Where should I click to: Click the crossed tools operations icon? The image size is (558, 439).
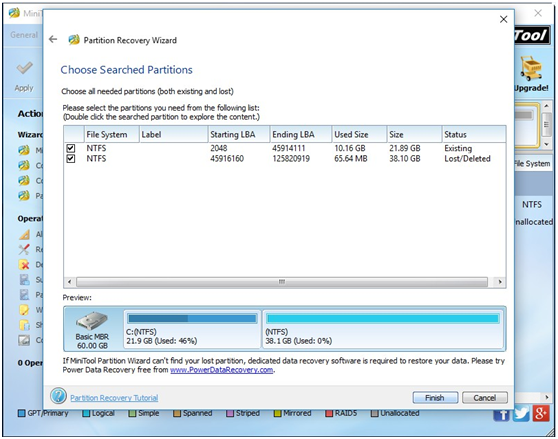(24, 249)
